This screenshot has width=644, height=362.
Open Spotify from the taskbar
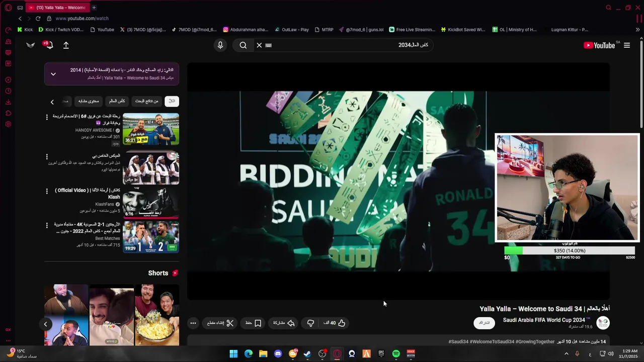396,354
